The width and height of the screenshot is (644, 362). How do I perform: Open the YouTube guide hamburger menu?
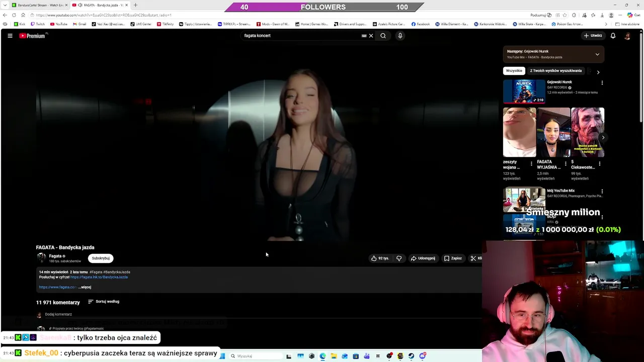point(10,36)
